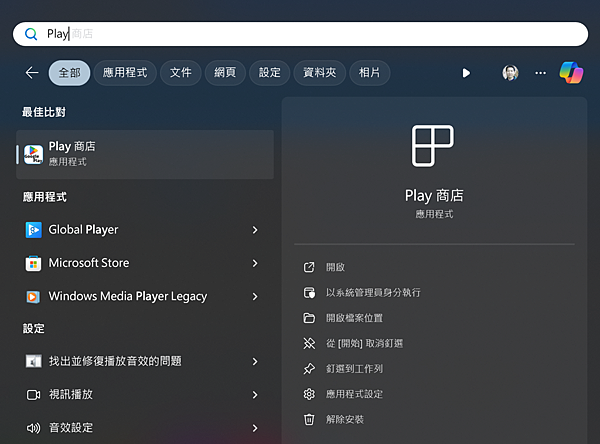Click the Play 商店 title in preview pane

click(434, 196)
